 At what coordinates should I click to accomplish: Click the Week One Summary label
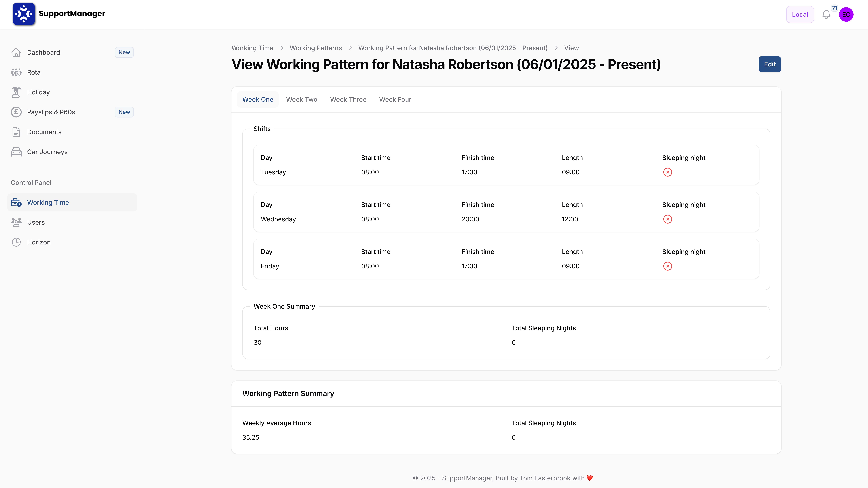[x=284, y=306]
